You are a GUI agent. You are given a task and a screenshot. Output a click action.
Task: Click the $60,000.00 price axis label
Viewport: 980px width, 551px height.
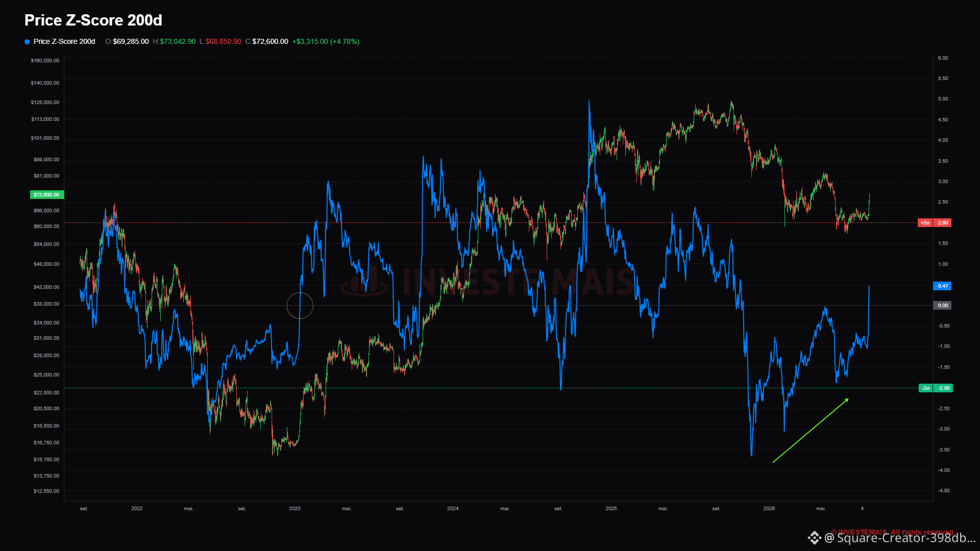click(x=46, y=227)
